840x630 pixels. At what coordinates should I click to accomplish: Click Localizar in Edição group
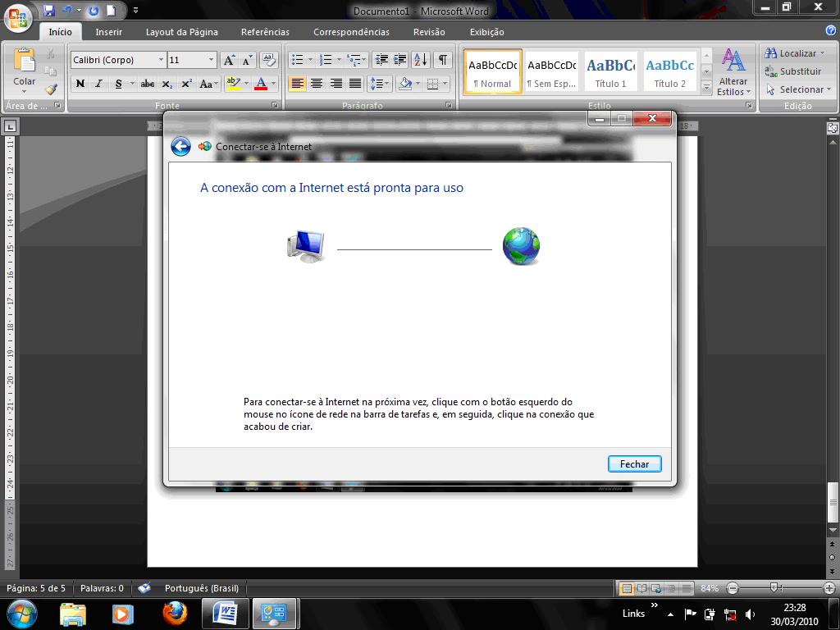pos(795,53)
